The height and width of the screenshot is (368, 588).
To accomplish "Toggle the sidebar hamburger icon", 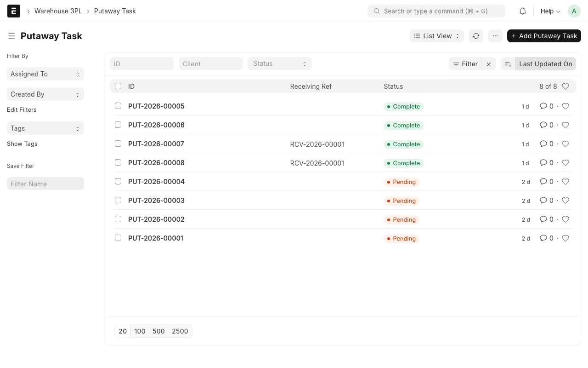I will click(11, 36).
